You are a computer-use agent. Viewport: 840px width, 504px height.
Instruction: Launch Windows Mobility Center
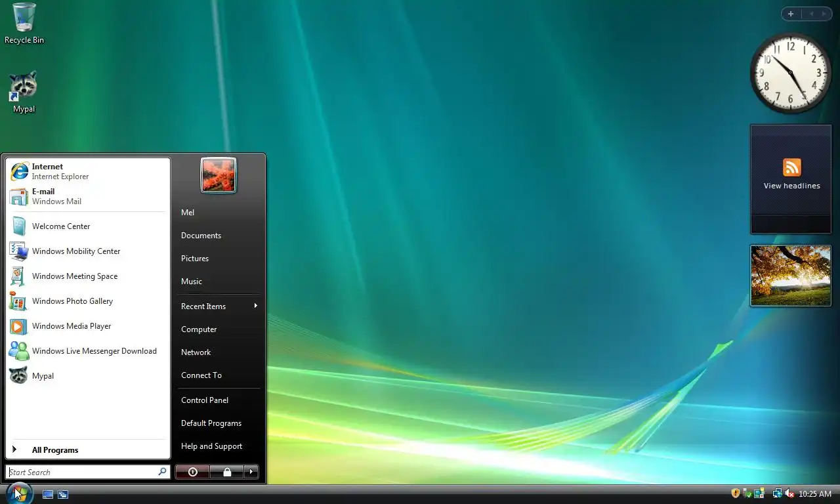click(x=88, y=251)
